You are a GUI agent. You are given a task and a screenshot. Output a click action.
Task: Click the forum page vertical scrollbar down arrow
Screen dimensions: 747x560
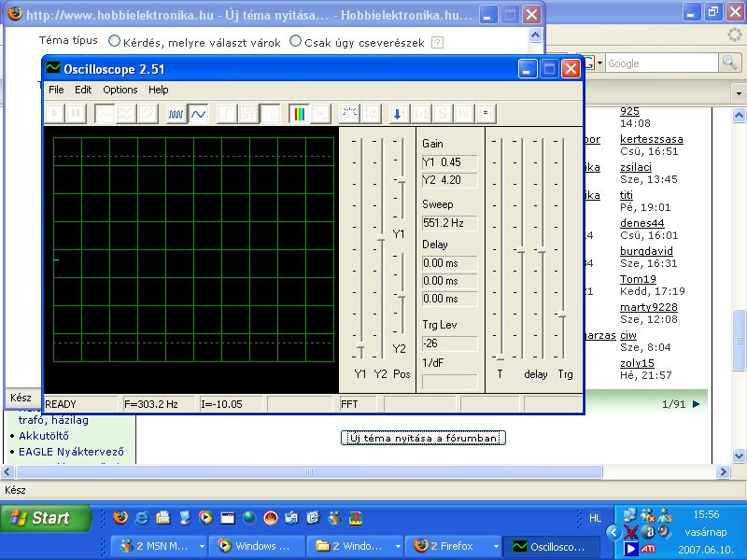tap(739, 455)
